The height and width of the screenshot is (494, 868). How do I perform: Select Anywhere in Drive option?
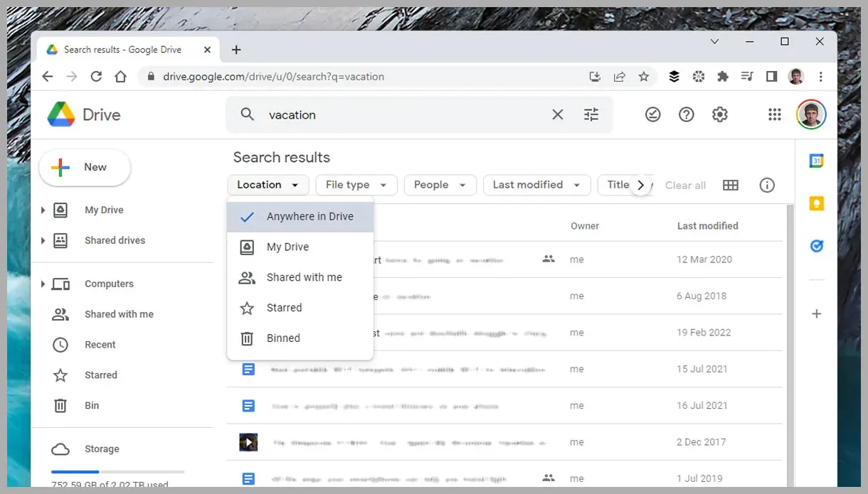pos(300,217)
